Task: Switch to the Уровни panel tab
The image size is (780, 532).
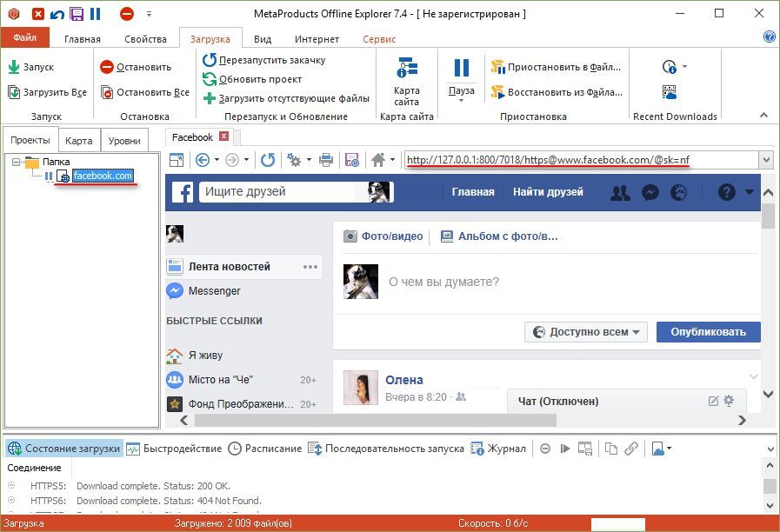Action: coord(124,141)
